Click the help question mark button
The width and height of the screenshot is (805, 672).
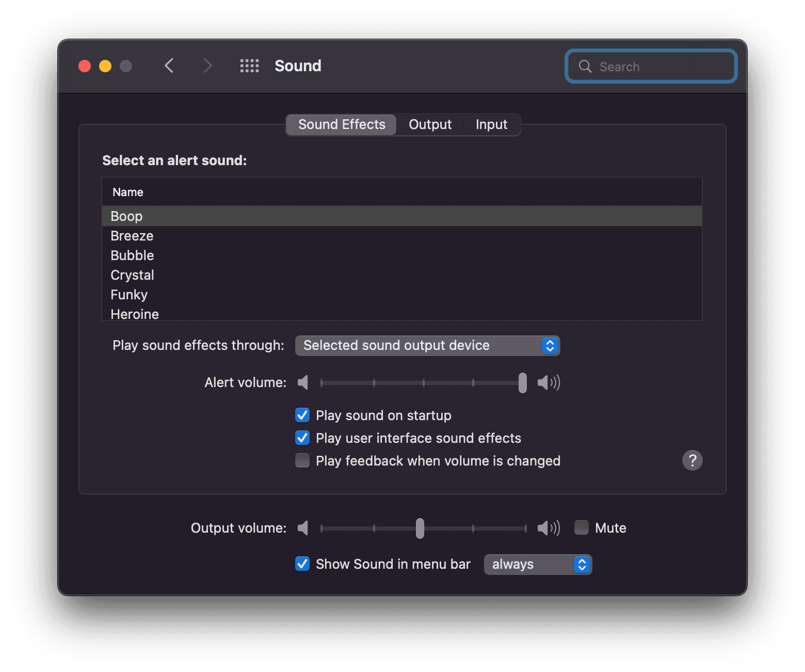(x=692, y=460)
